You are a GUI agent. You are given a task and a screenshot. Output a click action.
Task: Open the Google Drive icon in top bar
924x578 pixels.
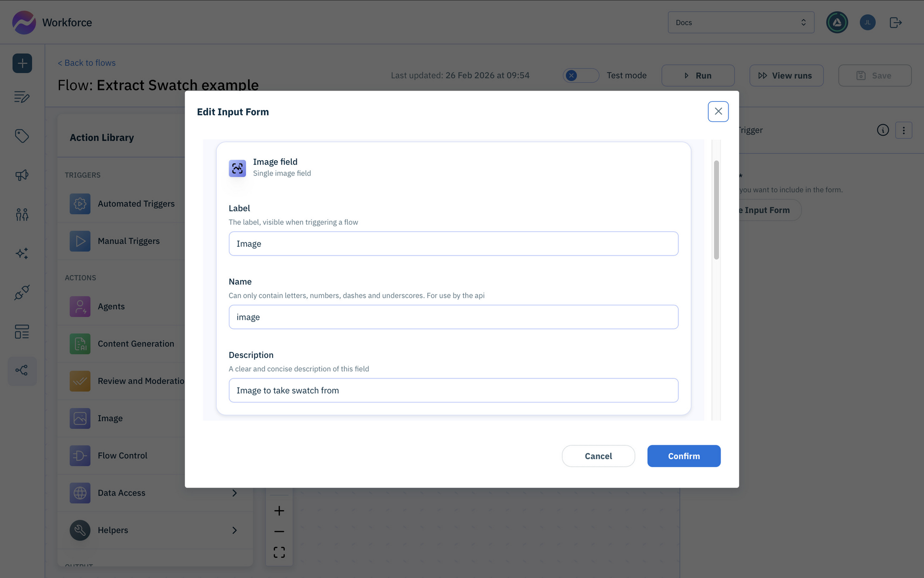pyautogui.click(x=837, y=22)
